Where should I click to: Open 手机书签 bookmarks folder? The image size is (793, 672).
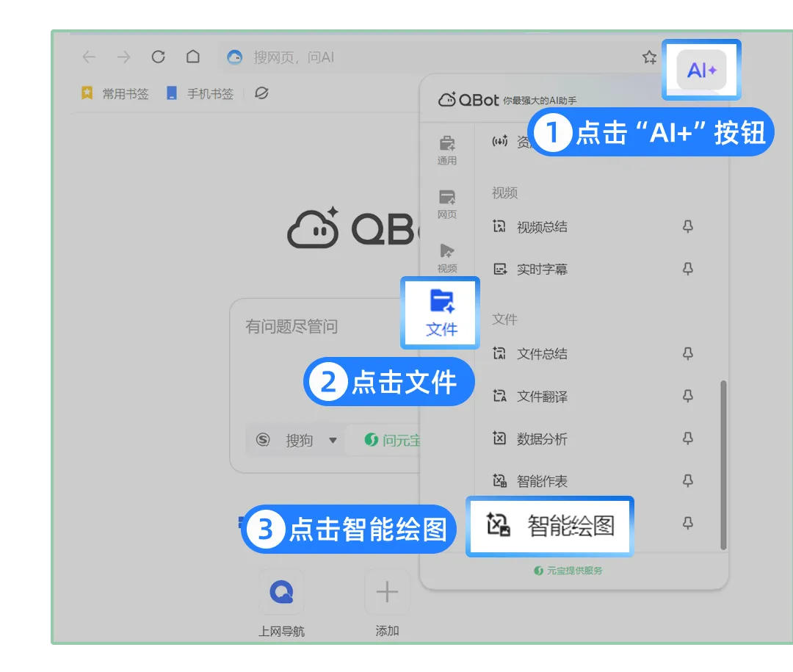click(x=200, y=93)
